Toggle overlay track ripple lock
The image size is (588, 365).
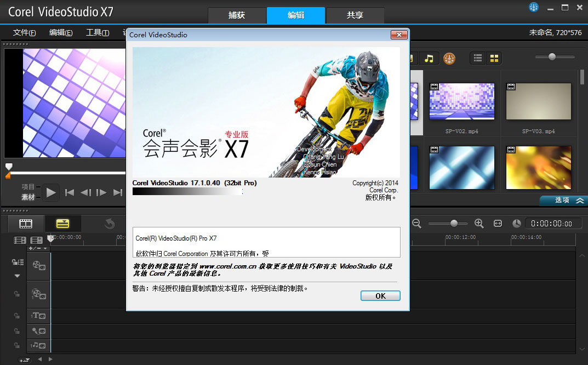click(17, 294)
